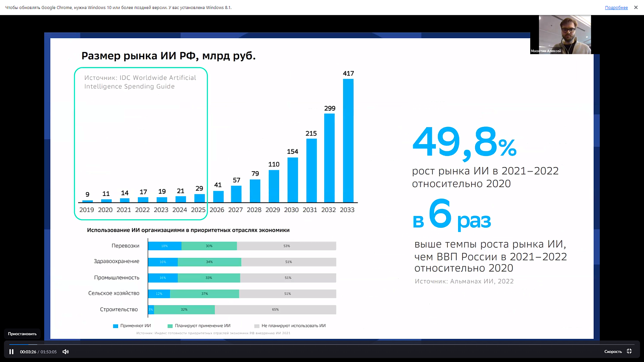Image resolution: width=644 pixels, height=362 pixels.
Task: Click the gray 'Не планируют использовать ИИ' legend square
Action: point(257,326)
